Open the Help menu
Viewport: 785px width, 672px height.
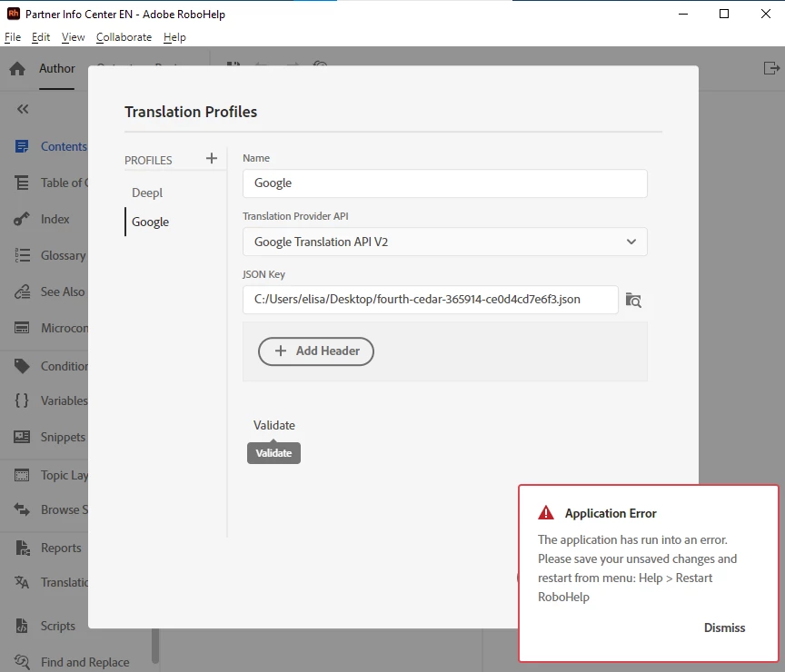[x=174, y=37]
